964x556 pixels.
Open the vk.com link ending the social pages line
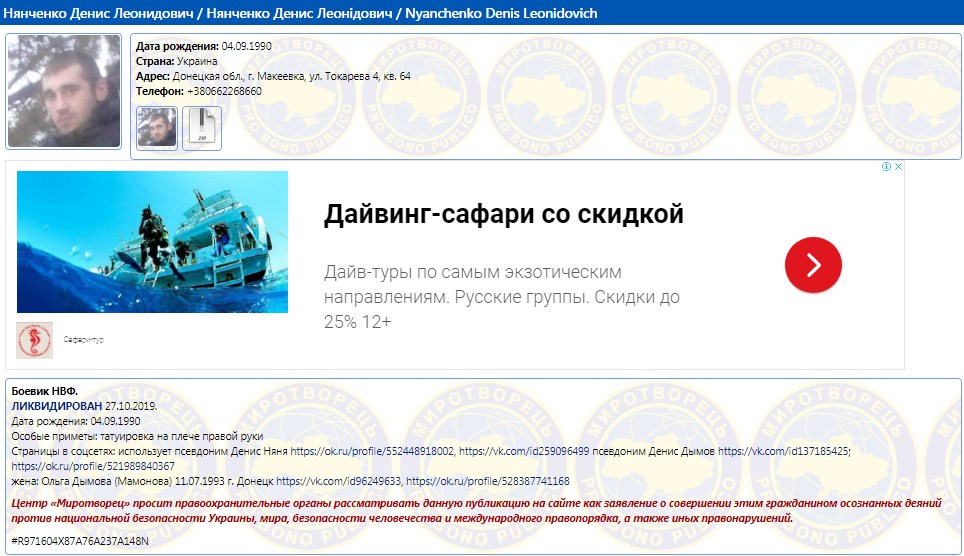click(783, 451)
